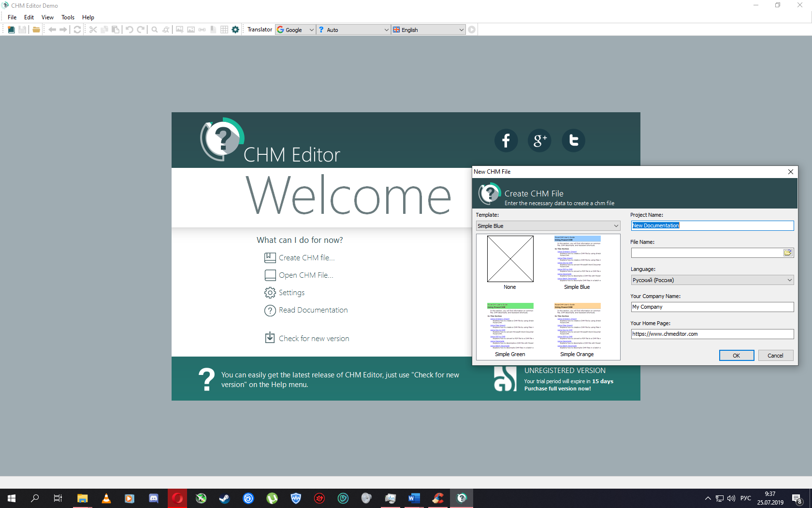Click the Project Name input field
Image resolution: width=812 pixels, height=508 pixels.
712,225
